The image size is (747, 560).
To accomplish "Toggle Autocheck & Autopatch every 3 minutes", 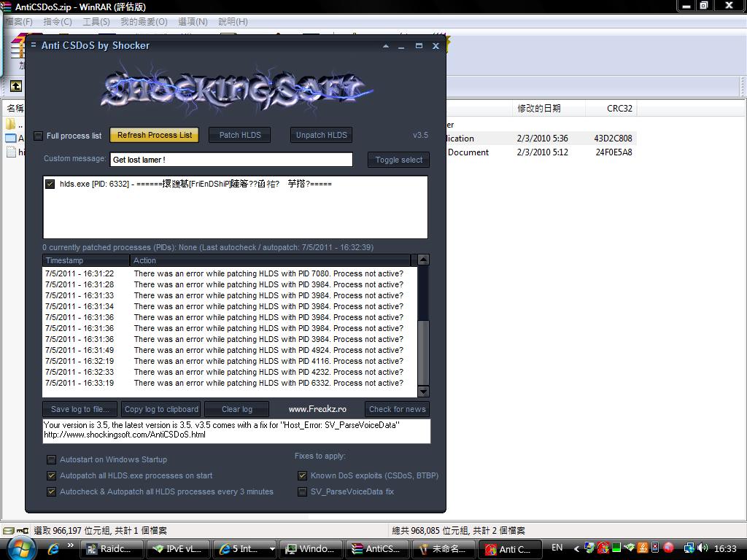I will click(51, 491).
